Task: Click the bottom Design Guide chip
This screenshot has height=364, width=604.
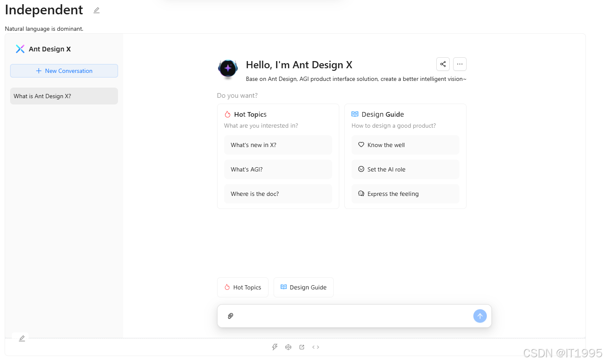Action: 303,287
